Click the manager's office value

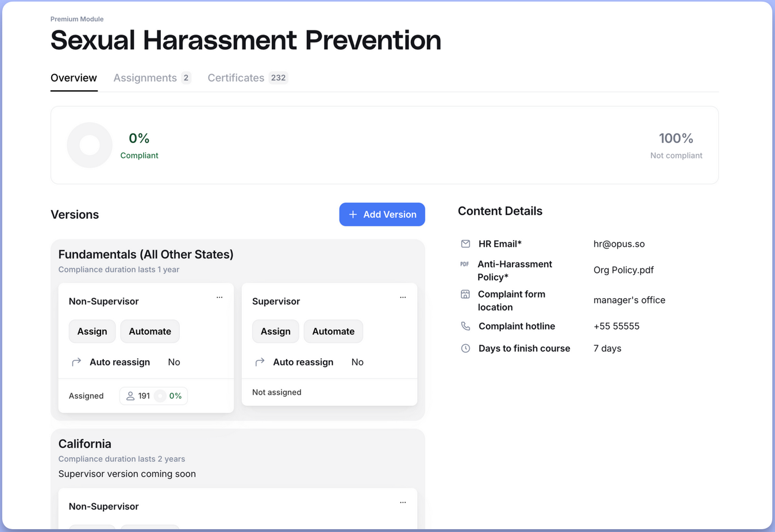coord(629,300)
